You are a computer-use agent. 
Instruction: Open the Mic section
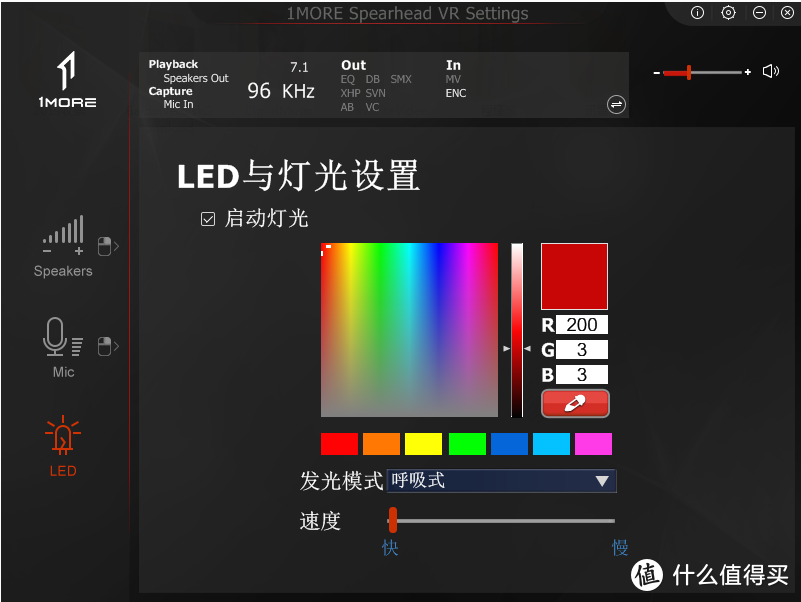click(63, 348)
